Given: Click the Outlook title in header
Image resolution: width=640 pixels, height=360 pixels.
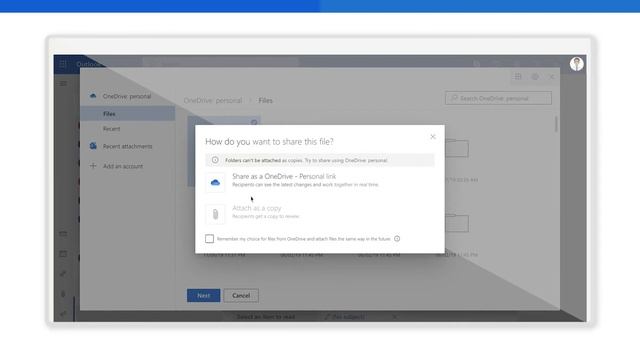Looking at the screenshot, I should [88, 64].
